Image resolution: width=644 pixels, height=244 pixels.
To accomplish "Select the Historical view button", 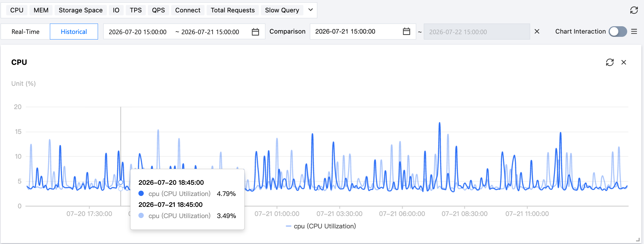I will (x=74, y=32).
